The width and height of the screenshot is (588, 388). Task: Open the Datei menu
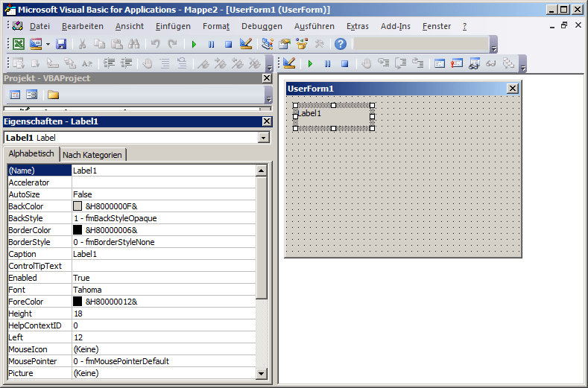tap(39, 26)
